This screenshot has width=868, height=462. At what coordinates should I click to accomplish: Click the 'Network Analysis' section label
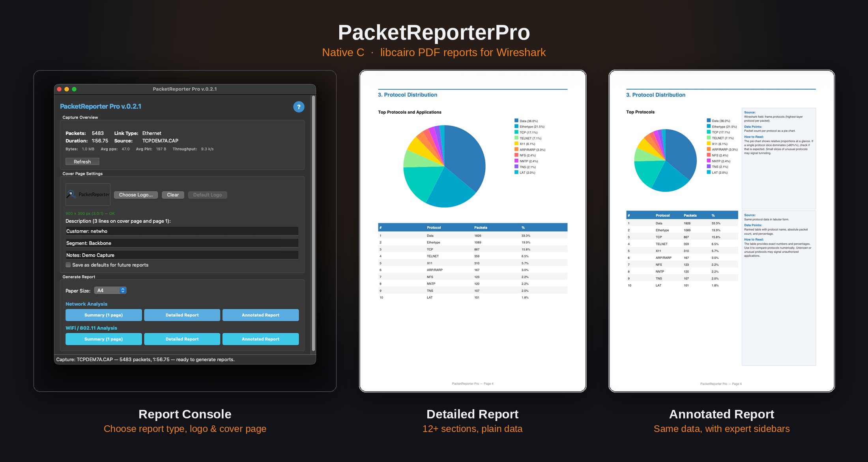pos(86,304)
